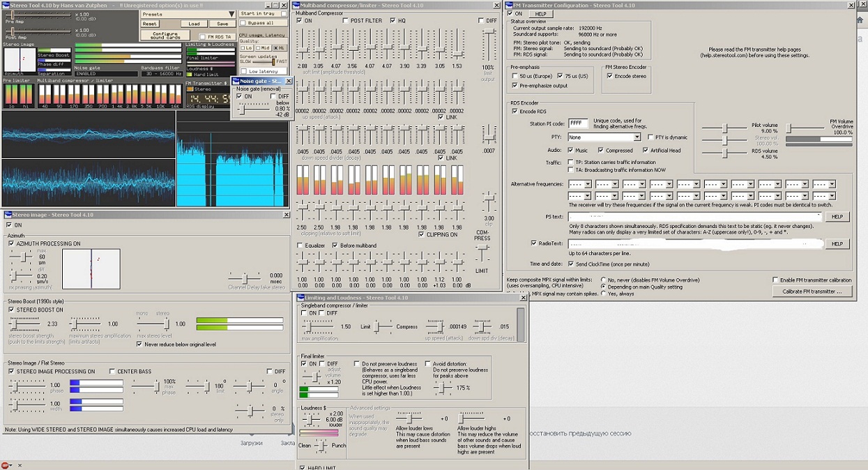Open last alternative frequency dropdown in bottom row
The image size is (868, 470).
(x=823, y=196)
